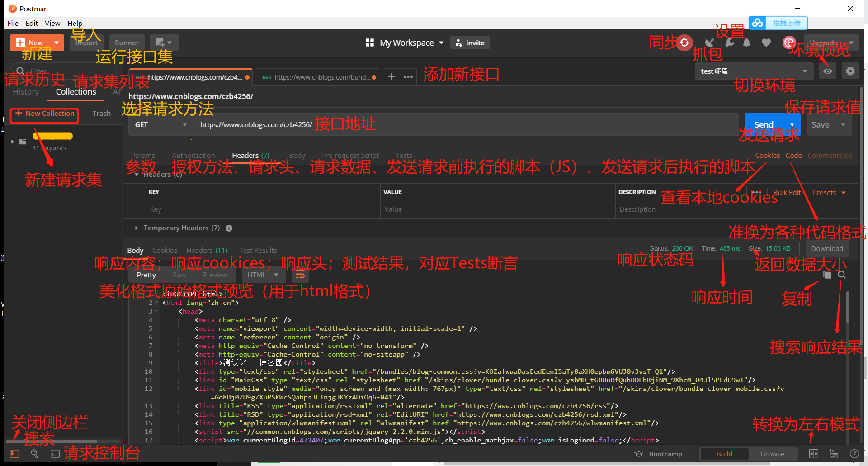The width and height of the screenshot is (868, 466).
Task: Open headers table column options ellipsis
Action: point(757,192)
